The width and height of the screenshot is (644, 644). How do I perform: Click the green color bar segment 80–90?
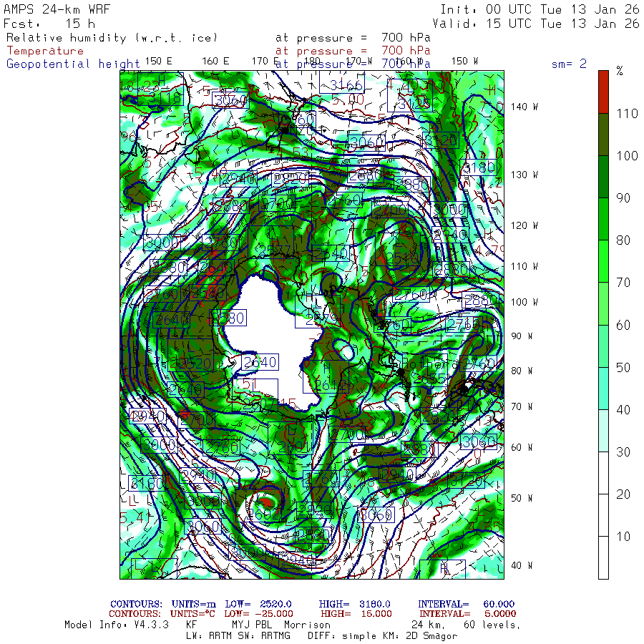[603, 220]
